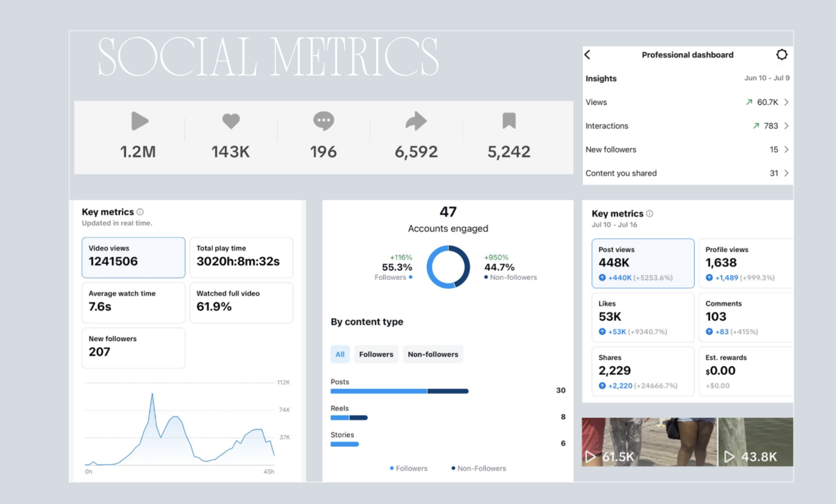Viewport: 836px width, 504px height.
Task: Go back using Professional dashboard back arrow
Action: (588, 55)
